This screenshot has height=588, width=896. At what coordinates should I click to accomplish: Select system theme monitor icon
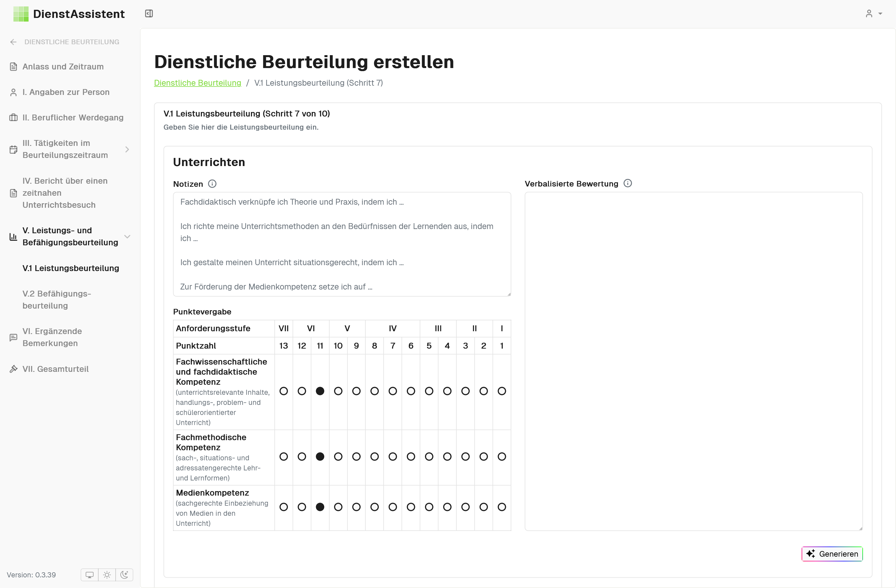(x=90, y=575)
